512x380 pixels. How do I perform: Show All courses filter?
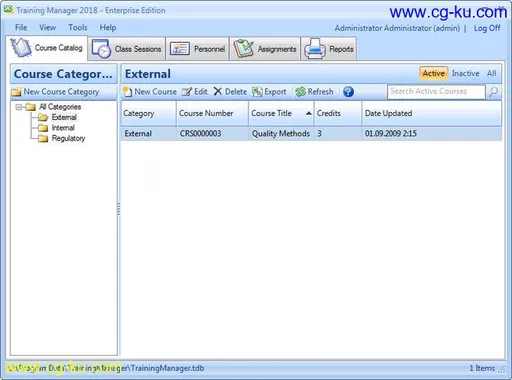[x=491, y=73]
